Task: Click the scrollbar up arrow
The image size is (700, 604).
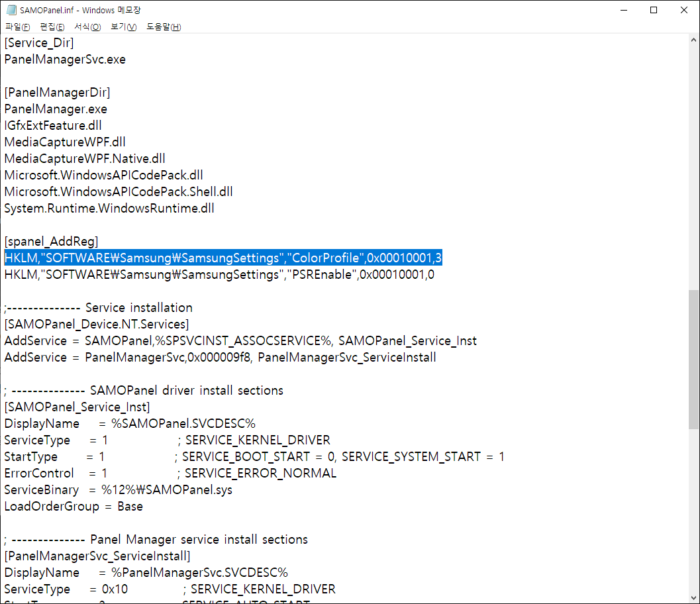Action: (693, 40)
